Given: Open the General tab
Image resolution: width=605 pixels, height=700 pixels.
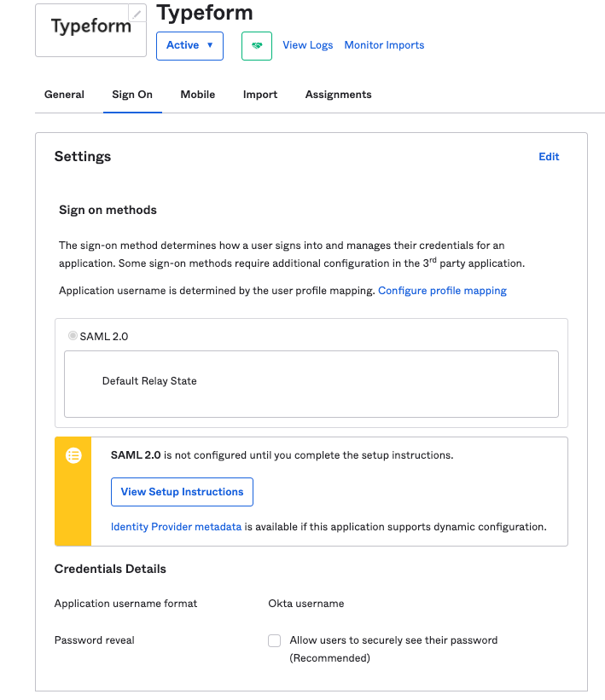Looking at the screenshot, I should pos(64,95).
